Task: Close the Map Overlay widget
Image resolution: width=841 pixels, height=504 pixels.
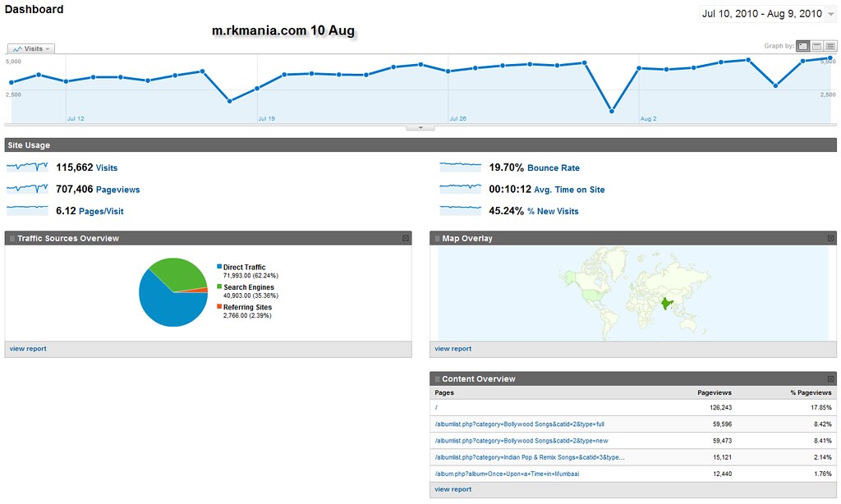Action: click(x=830, y=238)
